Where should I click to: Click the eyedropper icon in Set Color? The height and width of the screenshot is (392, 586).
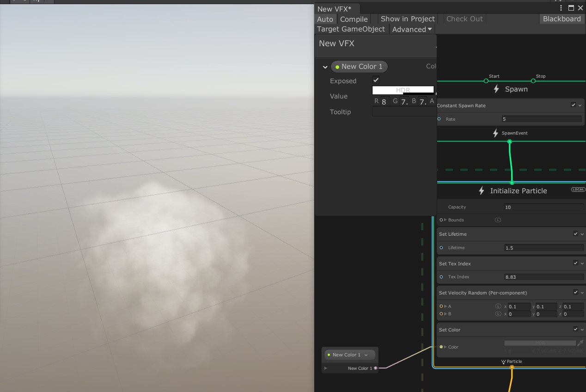pos(580,343)
